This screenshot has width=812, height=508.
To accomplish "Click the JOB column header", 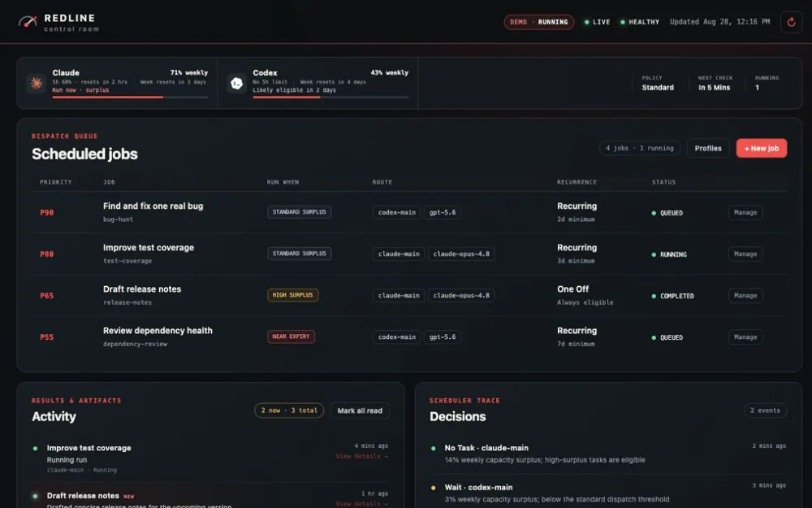I will pos(109,182).
